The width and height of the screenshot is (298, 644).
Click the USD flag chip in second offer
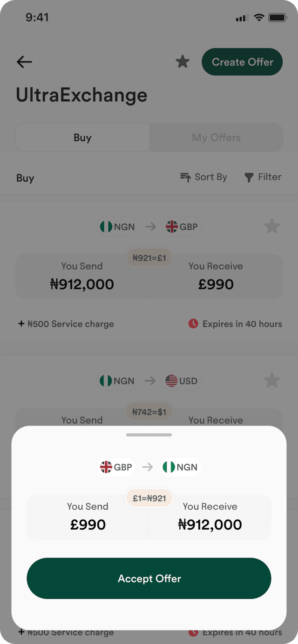[x=182, y=381]
